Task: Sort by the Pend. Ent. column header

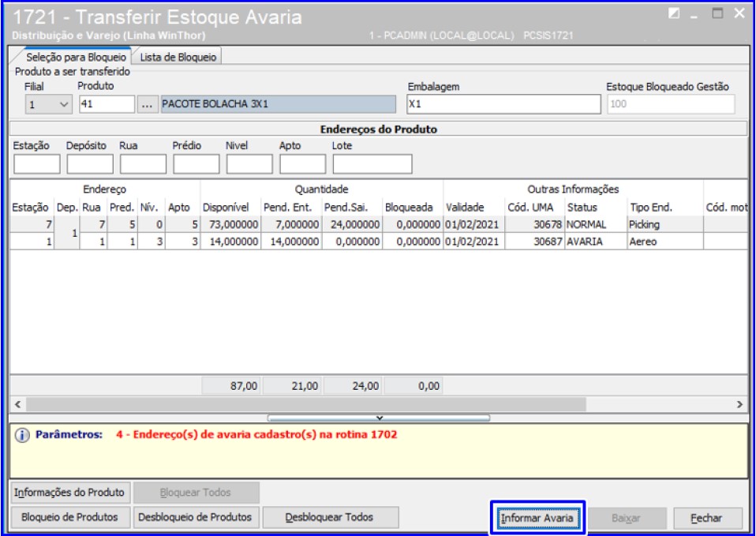Action: click(x=291, y=208)
